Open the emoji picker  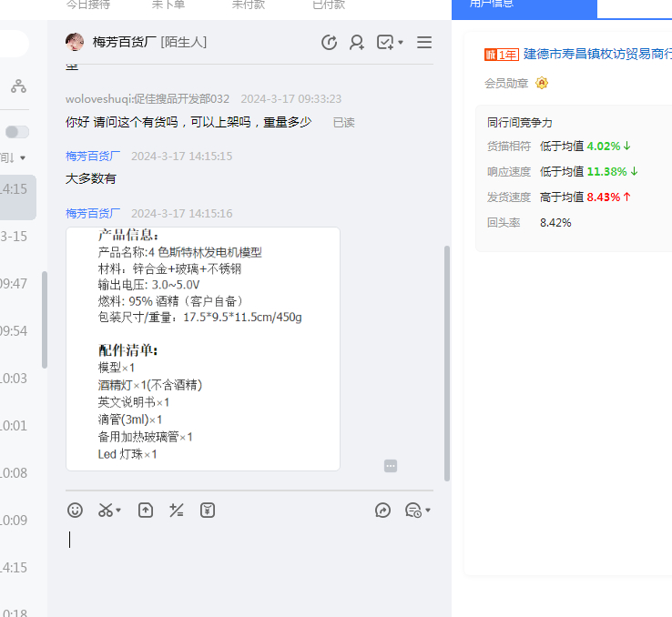click(75, 510)
